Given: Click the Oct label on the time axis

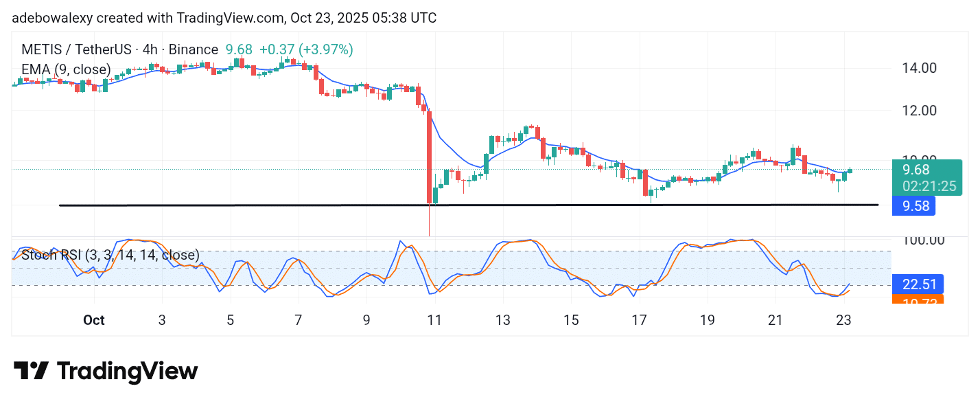Looking at the screenshot, I should pyautogui.click(x=93, y=320).
